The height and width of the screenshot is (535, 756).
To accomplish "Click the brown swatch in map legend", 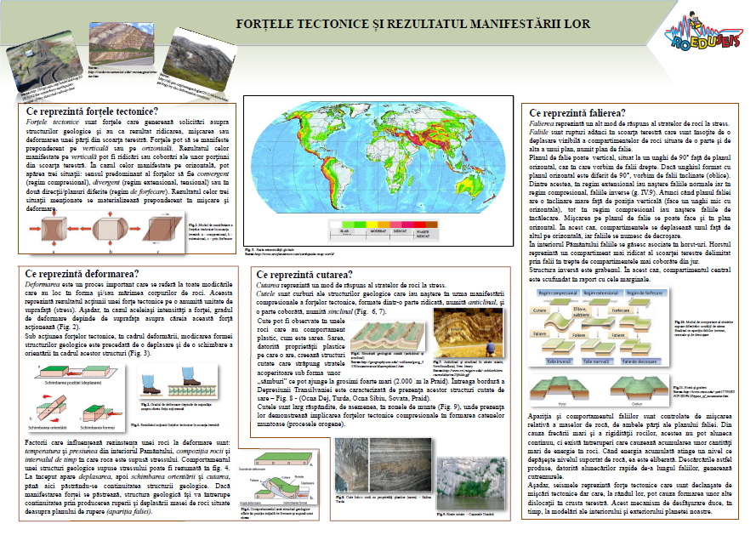I will tap(431, 225).
